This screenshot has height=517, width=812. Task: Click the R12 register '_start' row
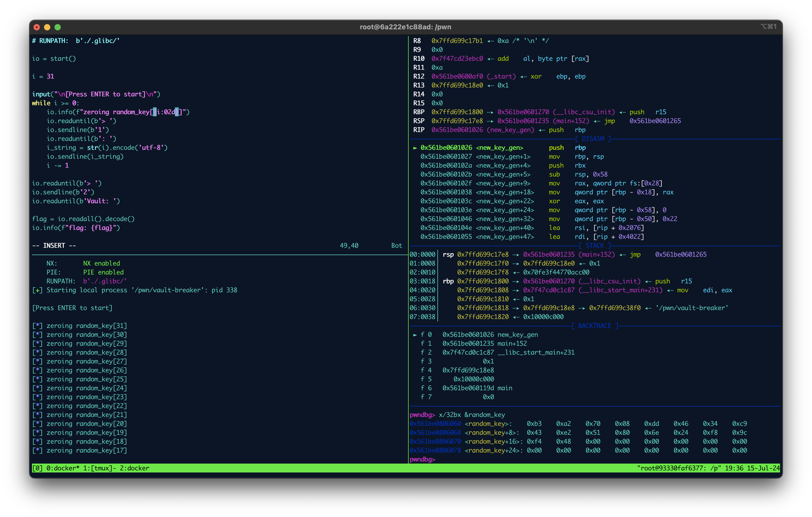tap(500, 76)
